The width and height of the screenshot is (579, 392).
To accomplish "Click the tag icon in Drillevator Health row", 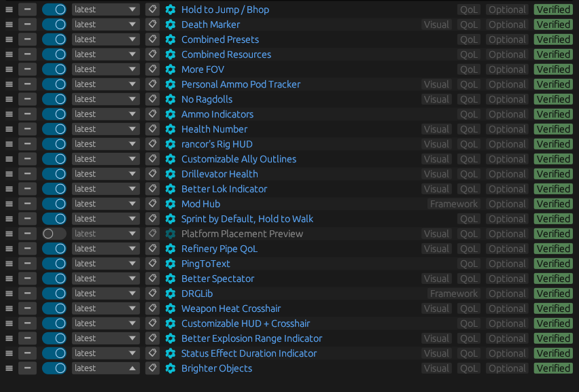I will click(x=152, y=174).
